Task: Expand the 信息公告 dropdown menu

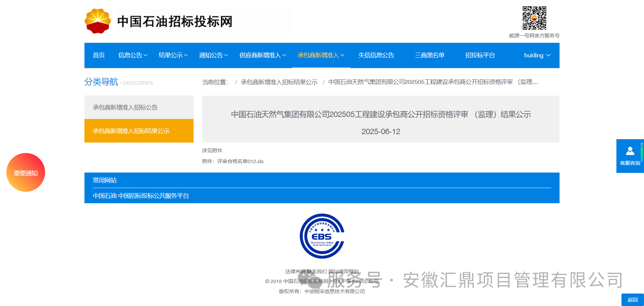Action: pos(133,55)
